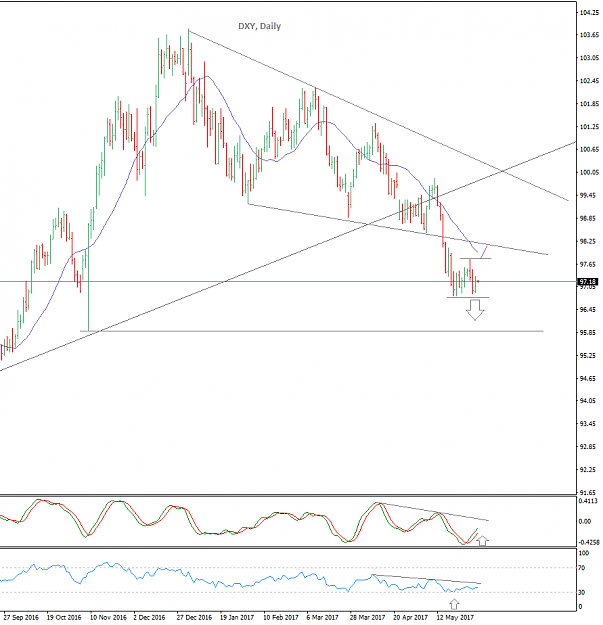
Task: Click the up arrow in RSI panel
Action: pyautogui.click(x=454, y=603)
